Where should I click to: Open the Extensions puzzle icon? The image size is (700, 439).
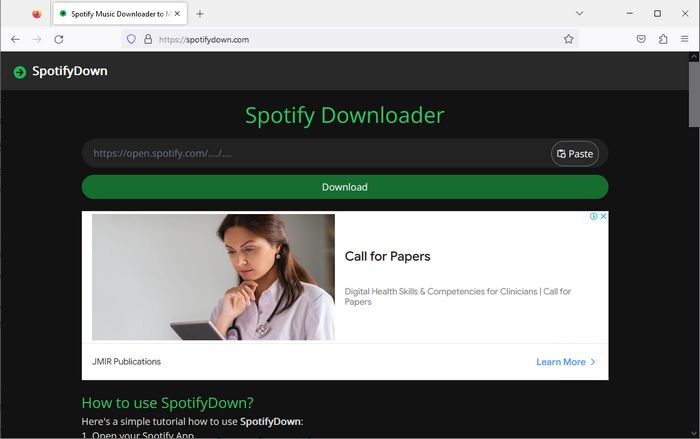663,39
